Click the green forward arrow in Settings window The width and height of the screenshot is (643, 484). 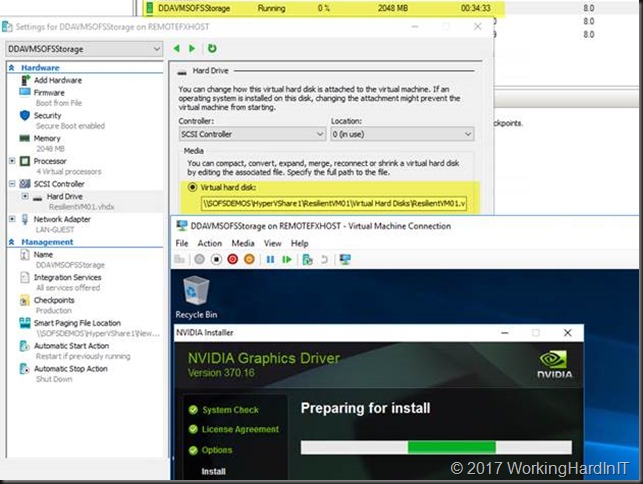(192, 48)
